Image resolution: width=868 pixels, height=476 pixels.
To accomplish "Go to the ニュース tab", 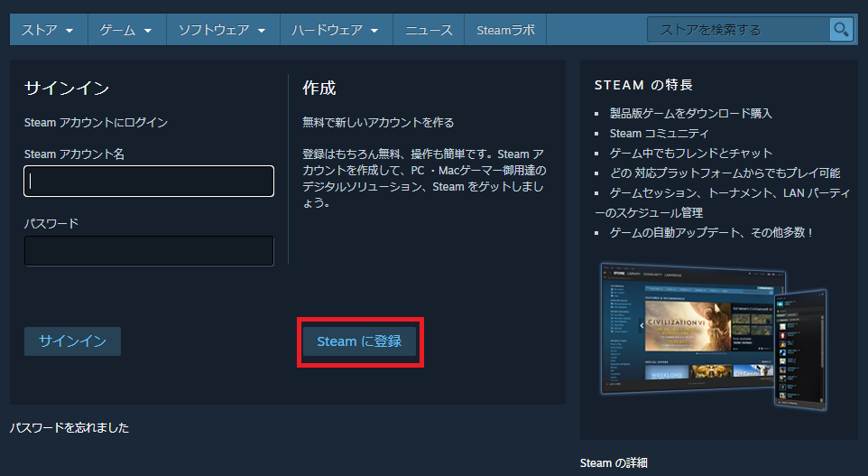I will point(429,30).
